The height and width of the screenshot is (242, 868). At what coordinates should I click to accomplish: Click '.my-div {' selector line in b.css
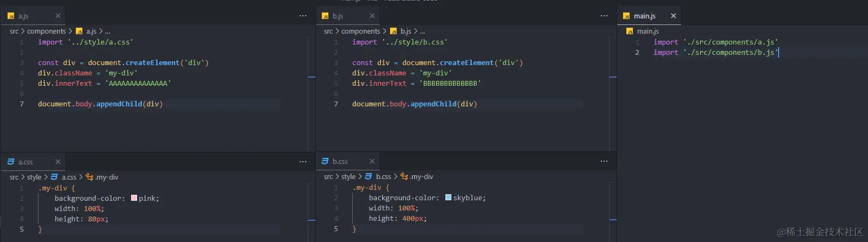coord(371,188)
